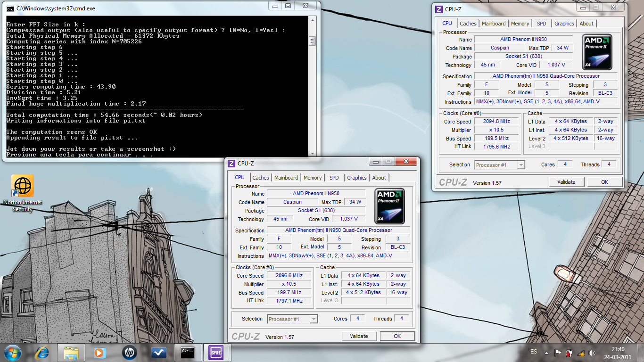Click Level 2 cache '4 x 512 KBytes', rear CPU-Z
Image resolution: width=644 pixels, height=362 pixels.
571,139
